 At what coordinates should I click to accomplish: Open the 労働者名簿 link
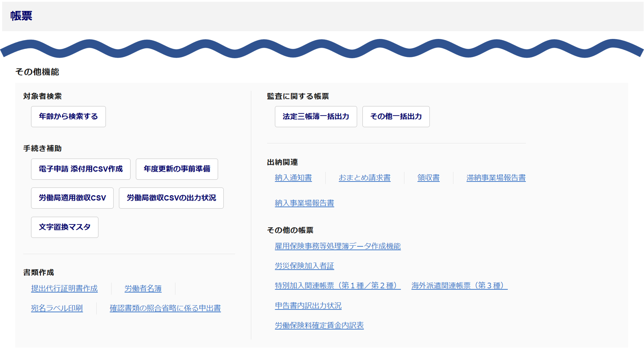pos(143,288)
